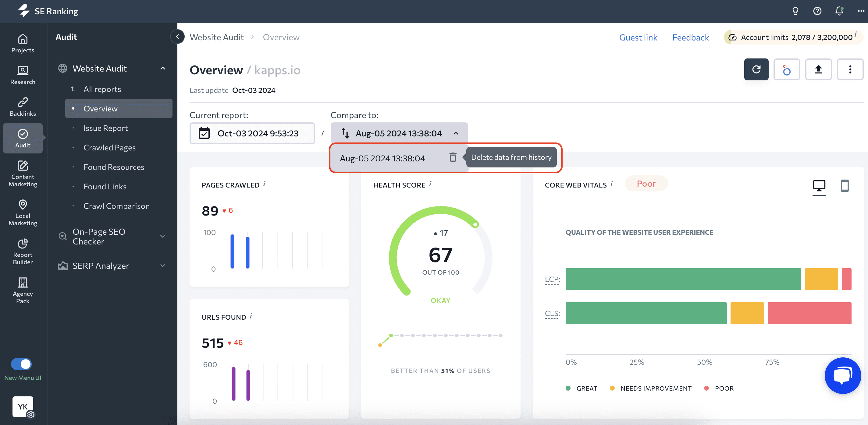Click Core Web Vitals info icon

[612, 184]
